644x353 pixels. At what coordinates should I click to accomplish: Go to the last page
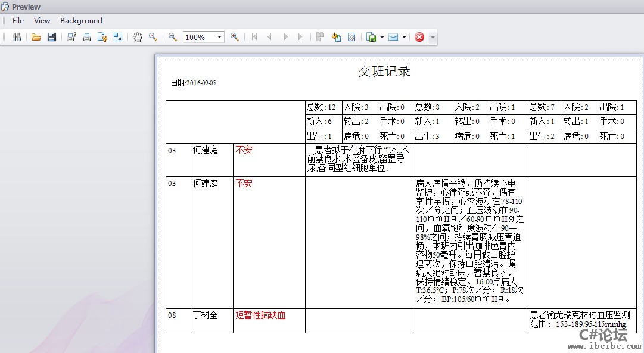point(301,37)
